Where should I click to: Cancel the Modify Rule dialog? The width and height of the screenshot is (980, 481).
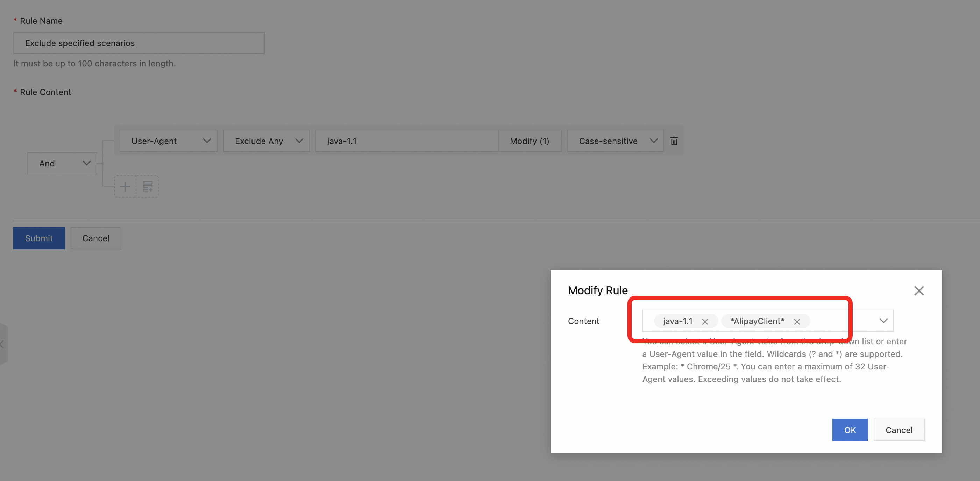(x=899, y=430)
